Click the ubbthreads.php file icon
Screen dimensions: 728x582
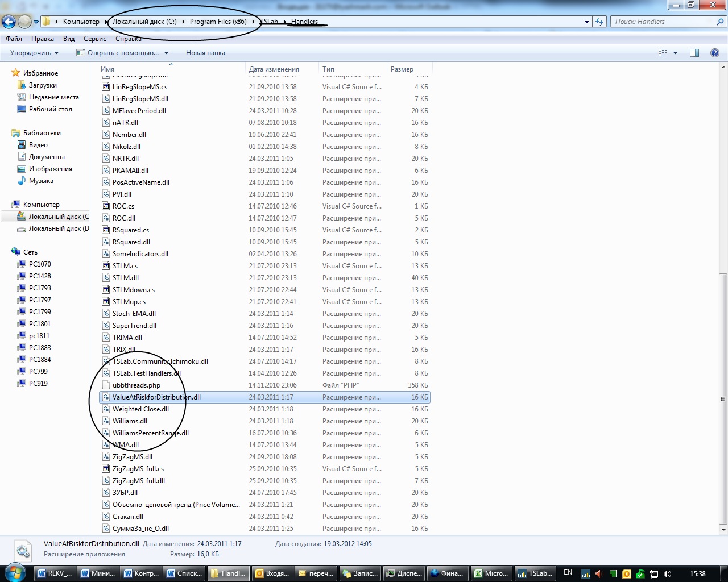click(106, 385)
